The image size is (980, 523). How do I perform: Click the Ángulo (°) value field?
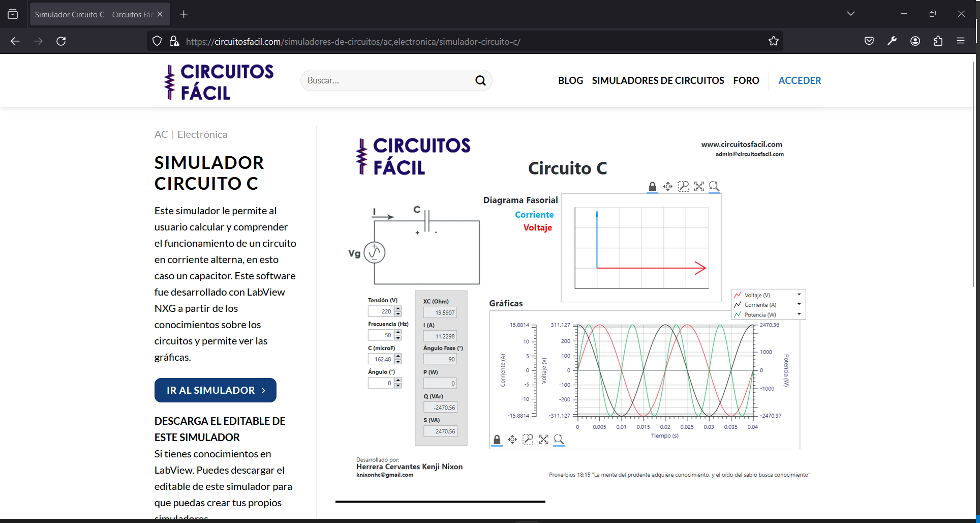point(381,383)
